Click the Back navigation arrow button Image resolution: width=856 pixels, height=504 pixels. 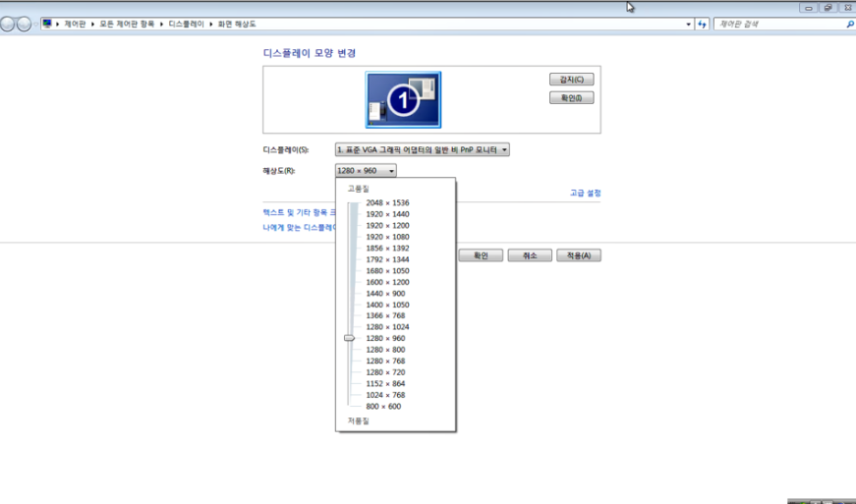7,24
